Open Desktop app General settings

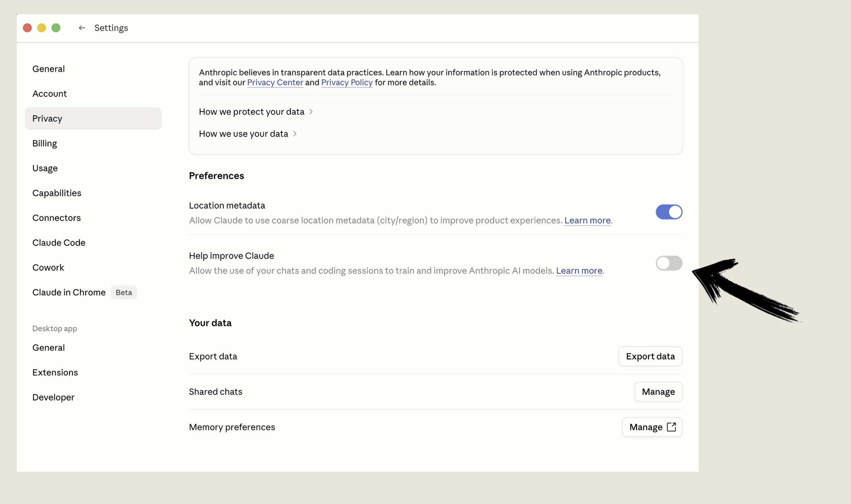point(93,347)
